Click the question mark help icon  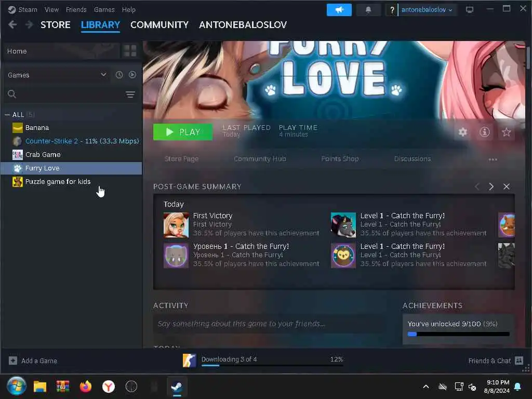392,10
